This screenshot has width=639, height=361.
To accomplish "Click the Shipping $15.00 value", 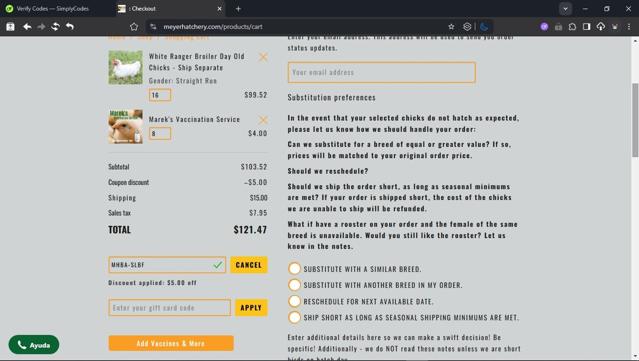I will [258, 198].
